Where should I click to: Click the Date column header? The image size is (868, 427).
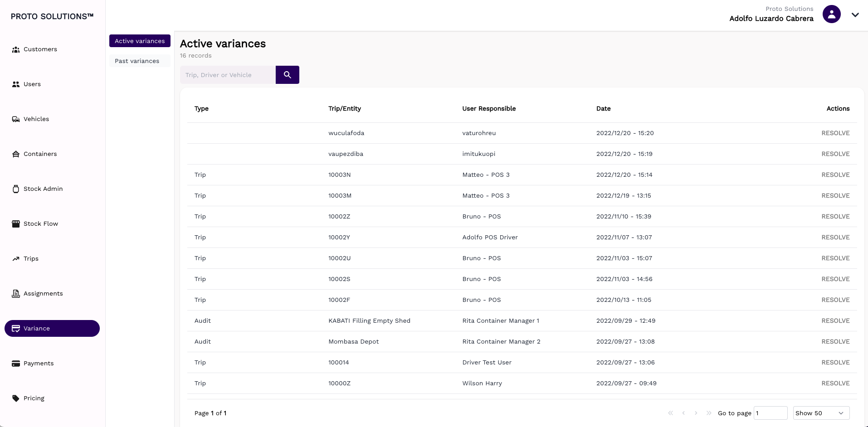click(603, 109)
